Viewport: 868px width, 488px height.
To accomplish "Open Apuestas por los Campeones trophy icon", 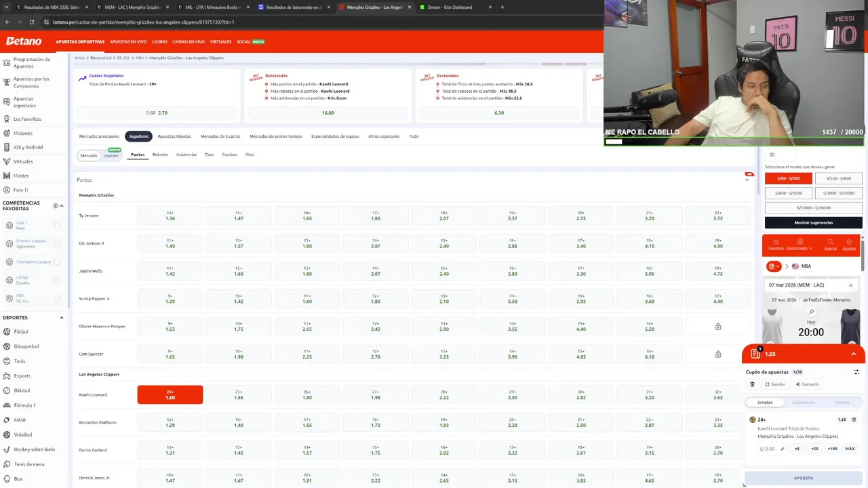I will click(x=6, y=82).
